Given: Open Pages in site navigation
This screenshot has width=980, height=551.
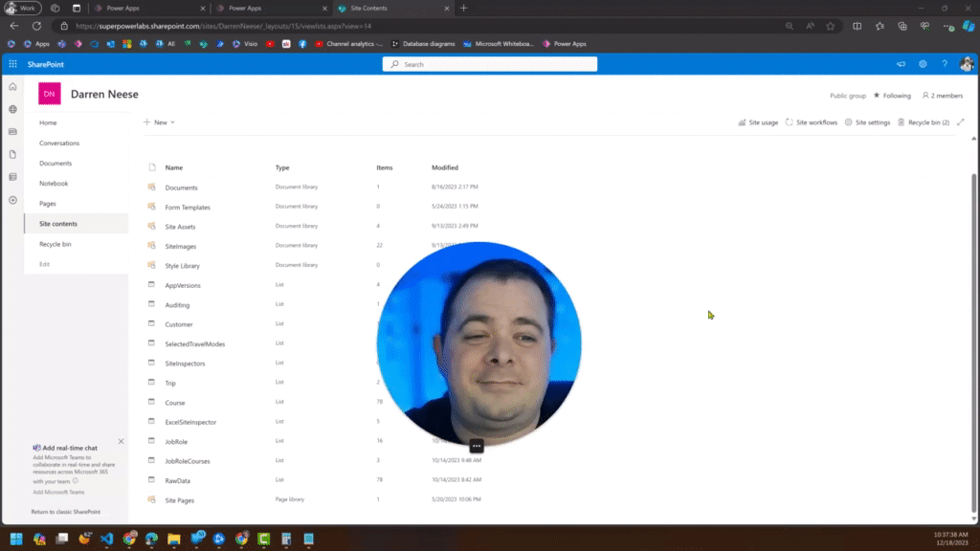Looking at the screenshot, I should coord(48,204).
